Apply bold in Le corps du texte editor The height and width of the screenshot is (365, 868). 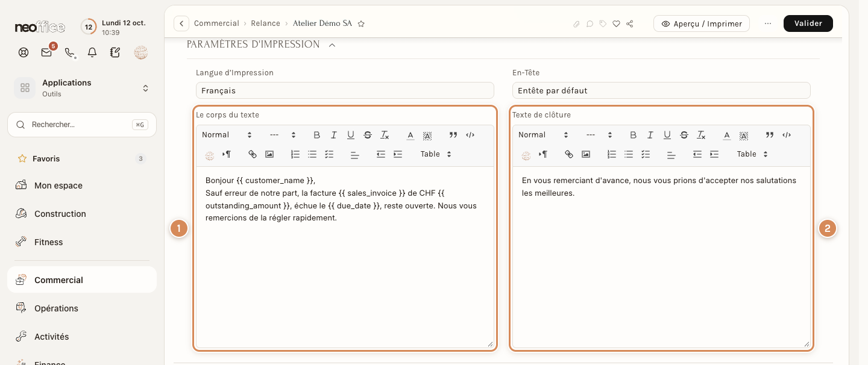[x=316, y=135]
